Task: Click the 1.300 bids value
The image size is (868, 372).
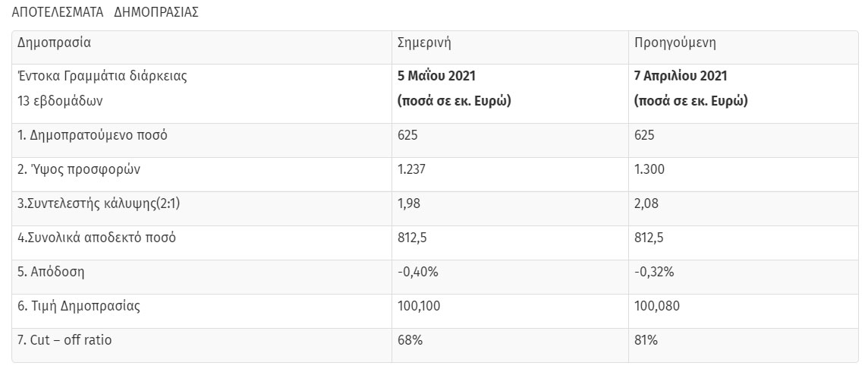Action: click(x=649, y=169)
